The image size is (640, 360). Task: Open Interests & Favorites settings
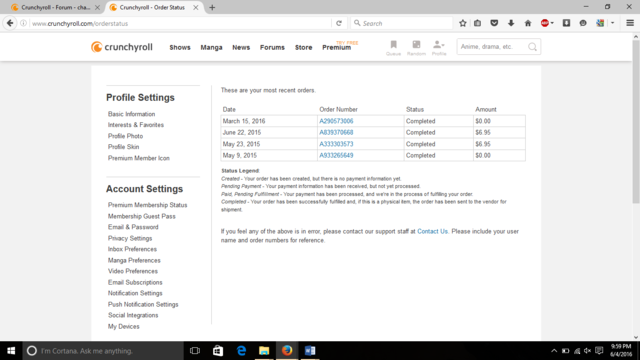pos(136,125)
